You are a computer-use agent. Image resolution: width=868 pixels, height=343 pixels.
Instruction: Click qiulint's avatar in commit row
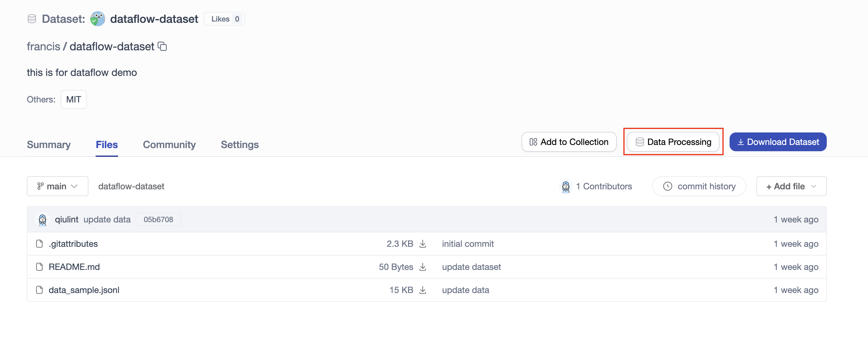[42, 219]
